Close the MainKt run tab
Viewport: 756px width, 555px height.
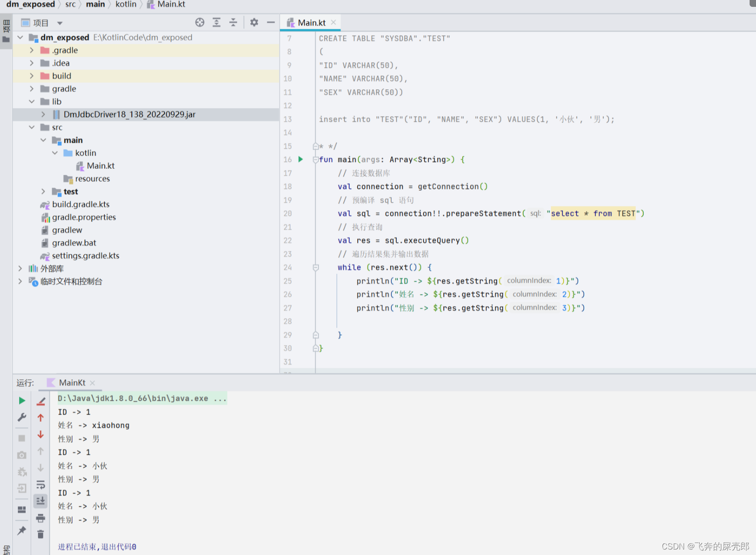pyautogui.click(x=92, y=383)
